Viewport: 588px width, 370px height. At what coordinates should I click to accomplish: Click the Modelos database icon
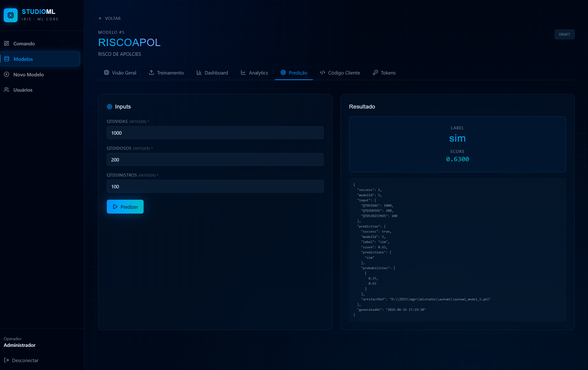7,59
